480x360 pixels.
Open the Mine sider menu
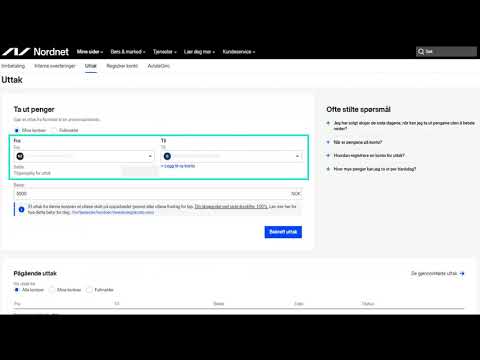(90, 52)
